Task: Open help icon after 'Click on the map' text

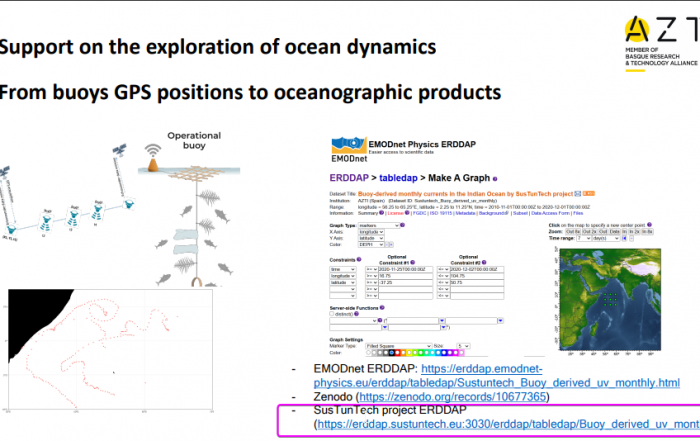Action: coord(650,225)
